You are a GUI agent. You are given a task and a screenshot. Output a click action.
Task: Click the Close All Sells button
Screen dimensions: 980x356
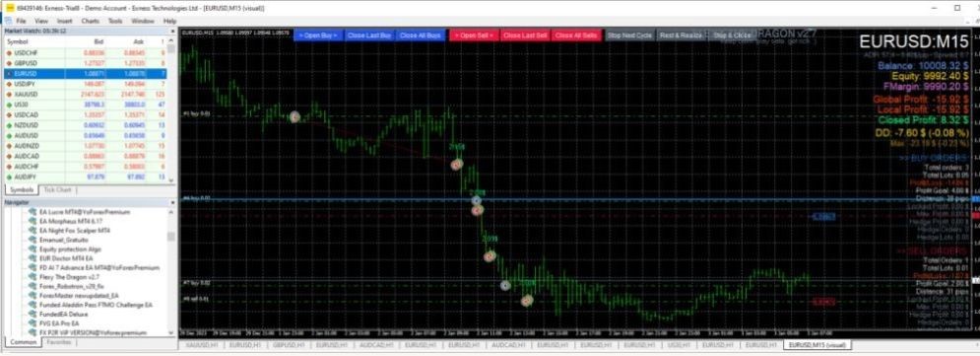click(576, 36)
